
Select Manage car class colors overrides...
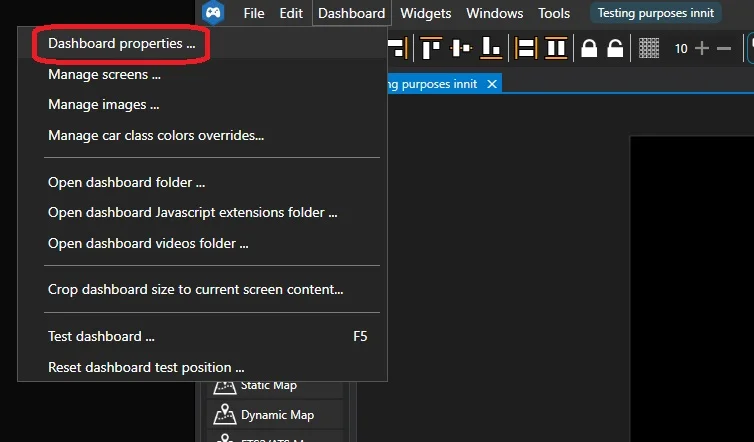tap(202, 136)
